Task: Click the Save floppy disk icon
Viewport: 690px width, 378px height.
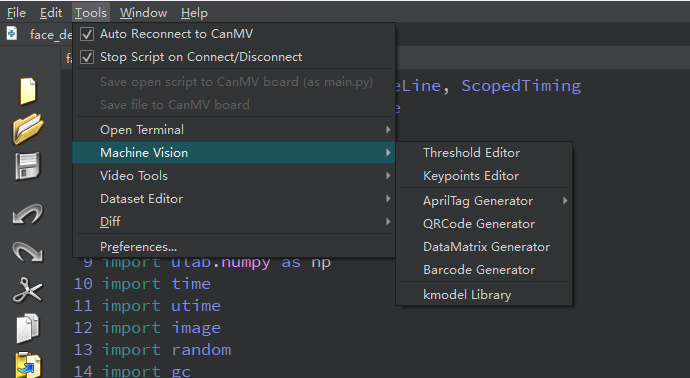Action: point(28,166)
